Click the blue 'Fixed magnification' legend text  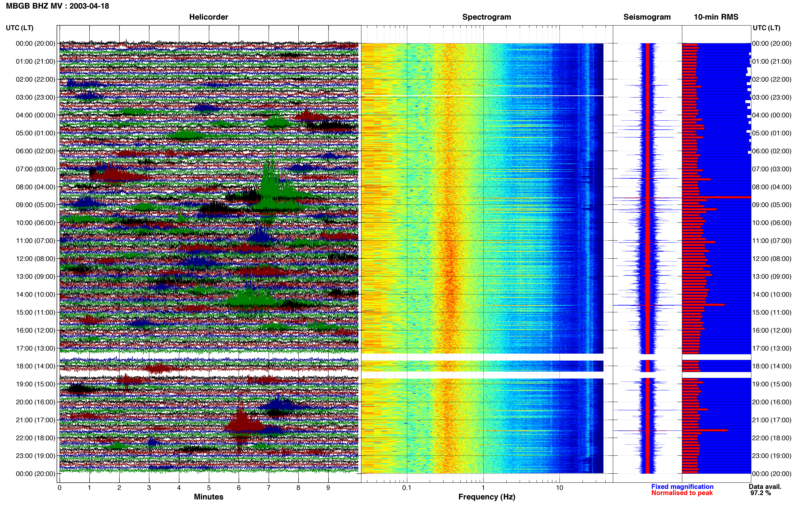682,487
